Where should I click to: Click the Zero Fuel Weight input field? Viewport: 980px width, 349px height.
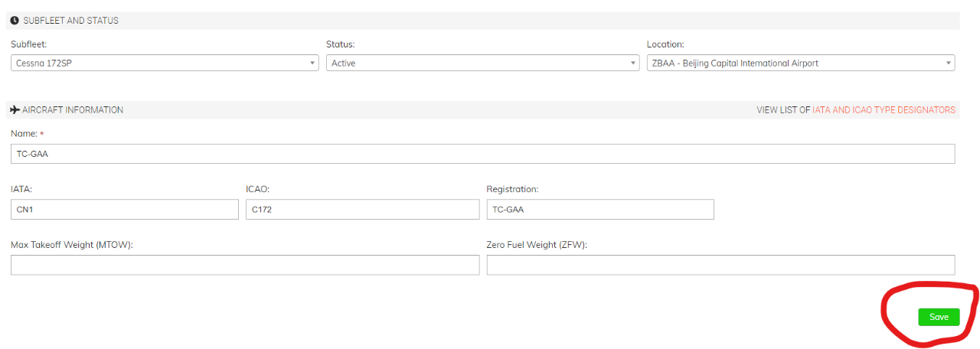pos(720,265)
